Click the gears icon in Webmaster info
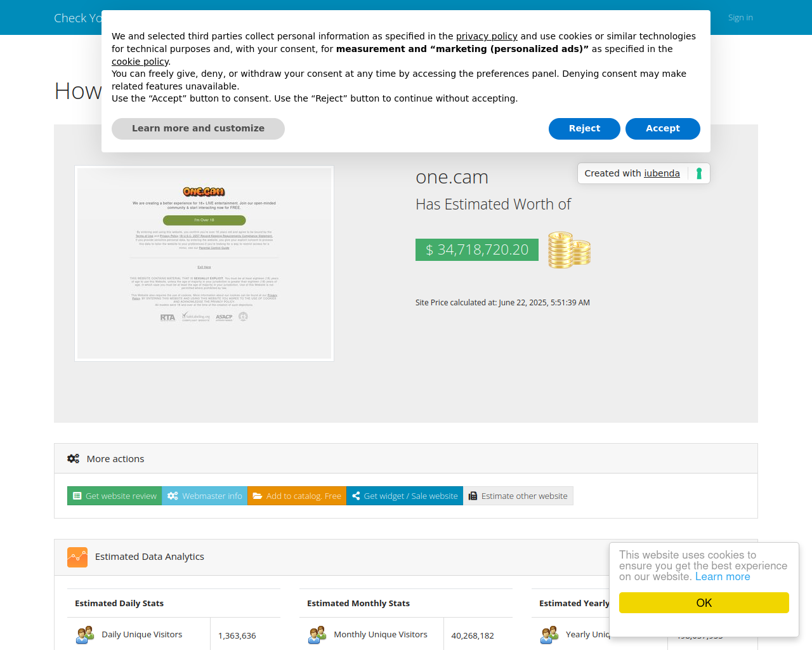This screenshot has width=812, height=650. 173,496
